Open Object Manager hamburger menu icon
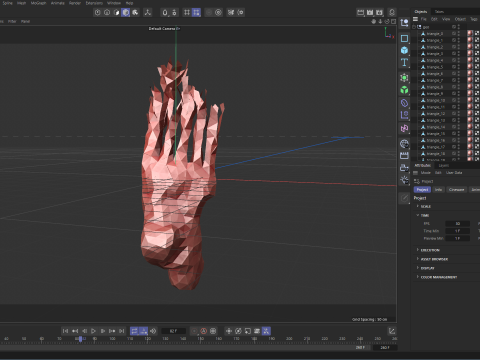This screenshot has height=360, width=480. (x=415, y=19)
